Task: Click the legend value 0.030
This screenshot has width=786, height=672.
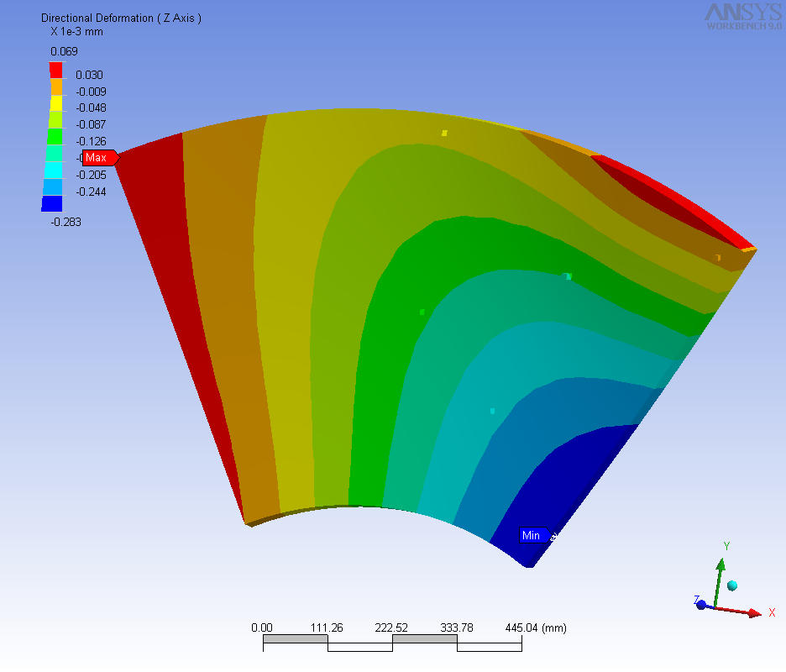Action: click(x=89, y=75)
